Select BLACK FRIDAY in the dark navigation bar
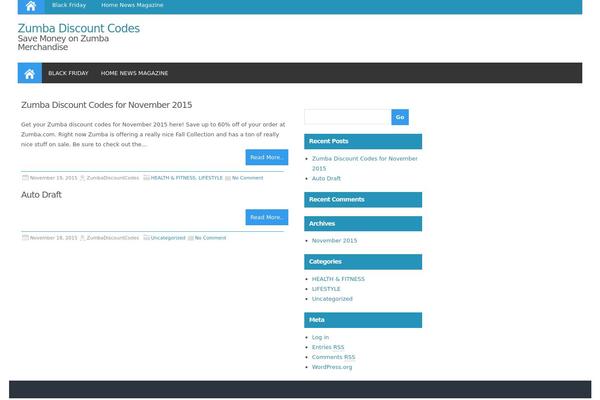600x400 pixels. (68, 73)
